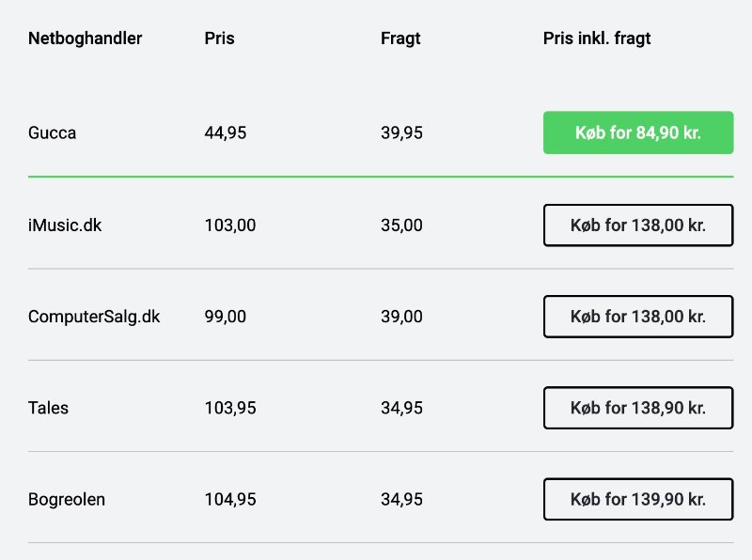
Task: Click Gucca's price of 44,95
Action: pyautogui.click(x=226, y=132)
